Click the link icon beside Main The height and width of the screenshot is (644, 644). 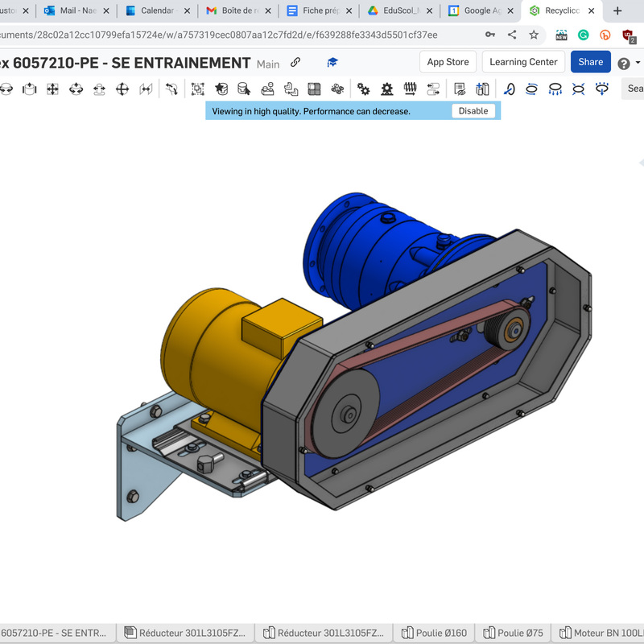click(x=295, y=63)
